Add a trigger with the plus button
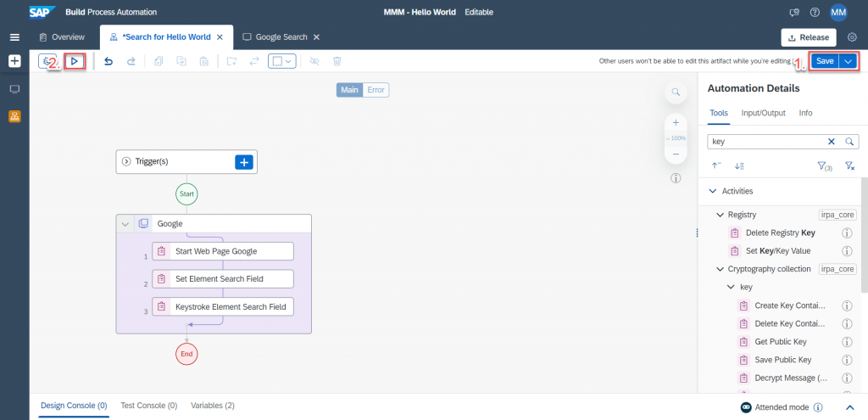This screenshot has width=868, height=420. (244, 162)
